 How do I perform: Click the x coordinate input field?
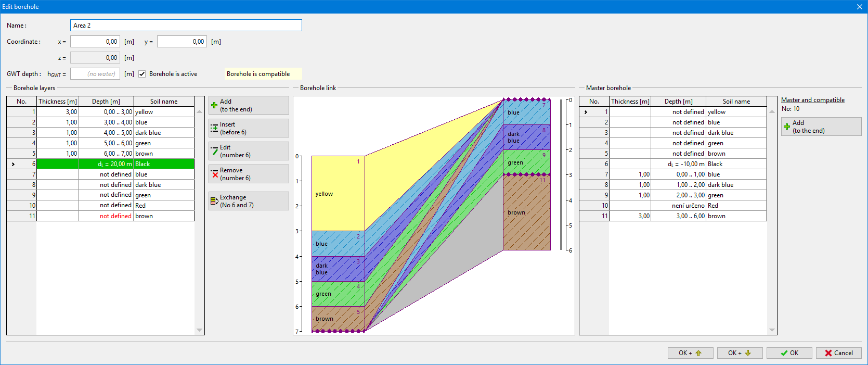click(95, 42)
